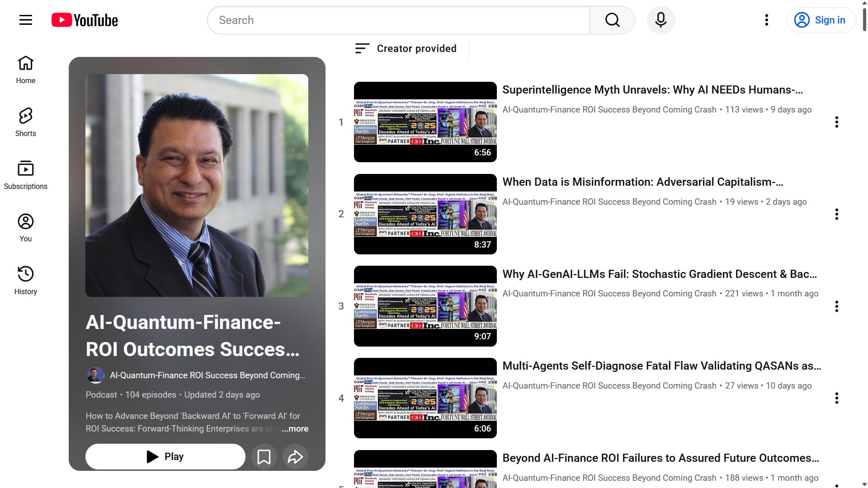Select the You sidebar icon
The image size is (868, 488).
point(25,221)
